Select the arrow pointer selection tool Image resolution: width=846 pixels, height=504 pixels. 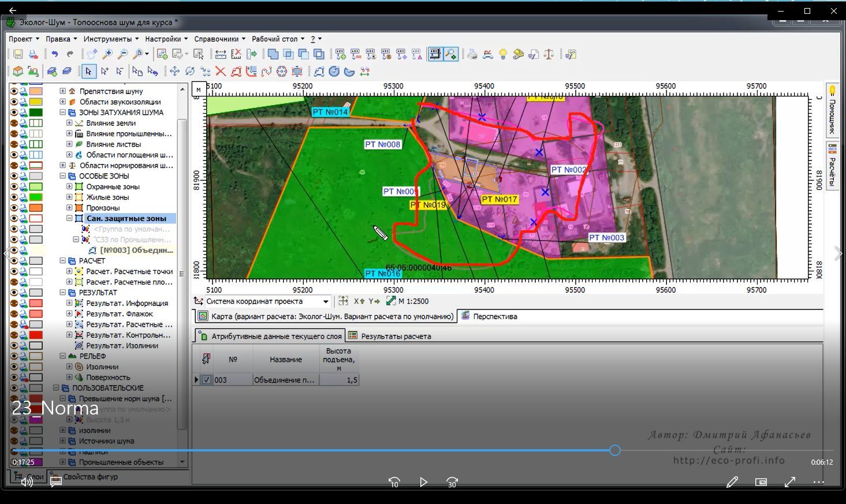pos(88,72)
